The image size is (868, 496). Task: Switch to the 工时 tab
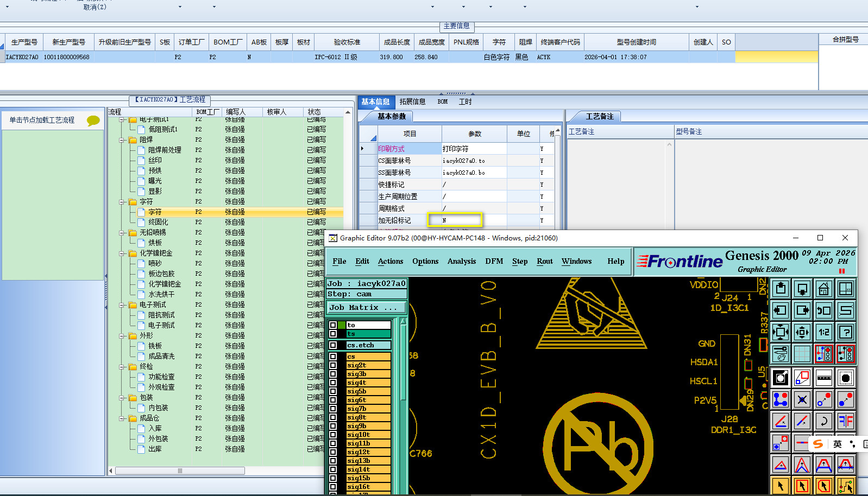[x=465, y=101]
